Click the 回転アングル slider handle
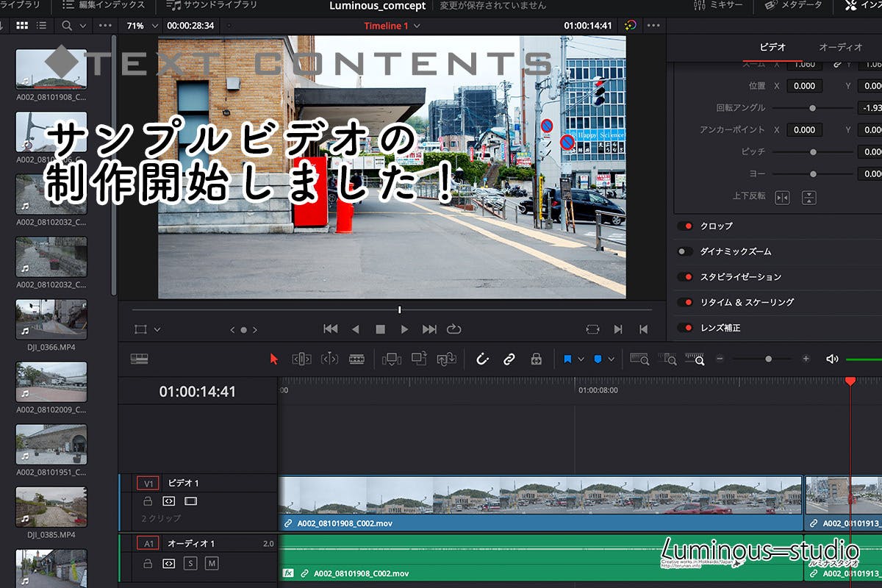This screenshot has height=588, width=882. point(812,108)
